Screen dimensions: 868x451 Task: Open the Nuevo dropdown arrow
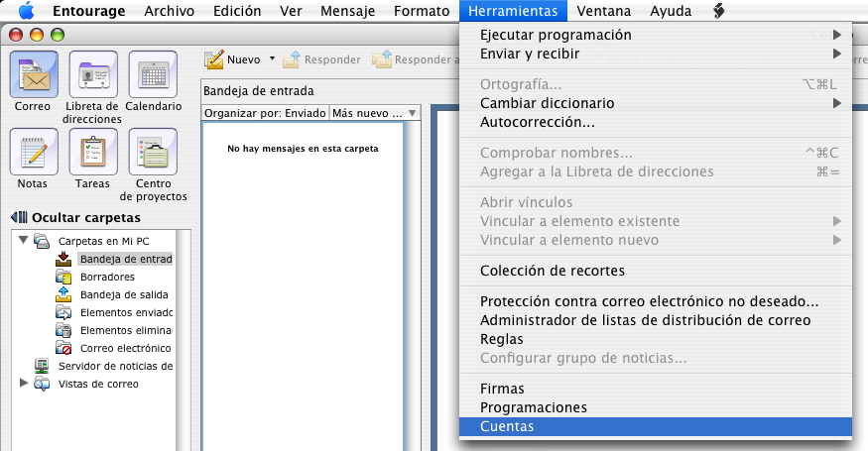pyautogui.click(x=272, y=59)
